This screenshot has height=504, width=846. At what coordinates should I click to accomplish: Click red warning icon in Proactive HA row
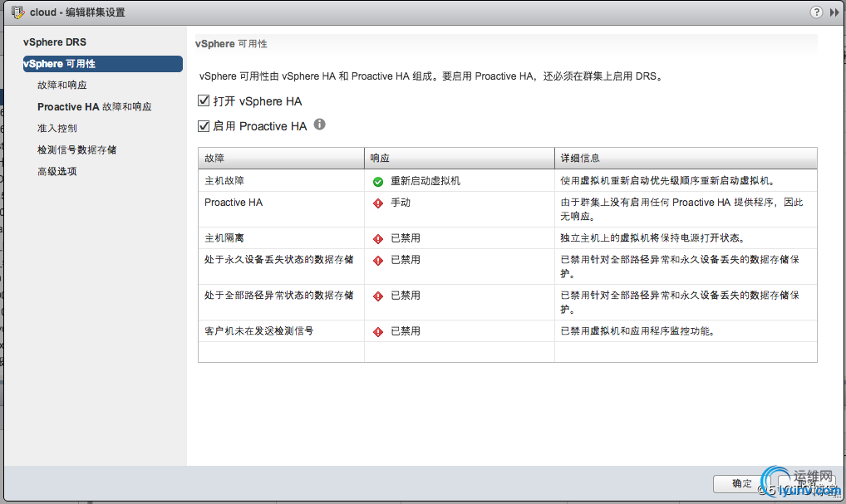[377, 203]
